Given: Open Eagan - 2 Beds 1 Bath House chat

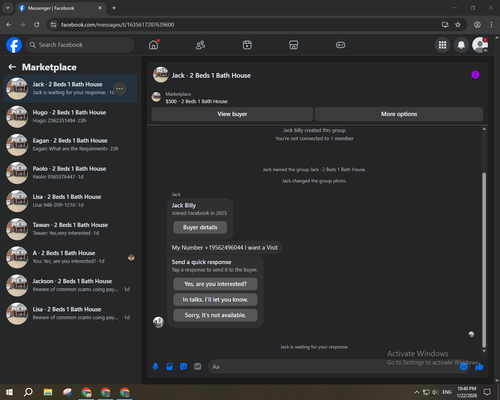Looking at the screenshot, I should (70, 145).
